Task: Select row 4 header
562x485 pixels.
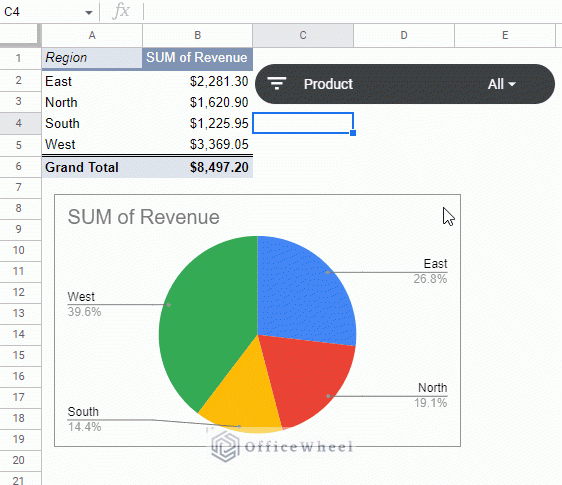Action: click(x=19, y=123)
